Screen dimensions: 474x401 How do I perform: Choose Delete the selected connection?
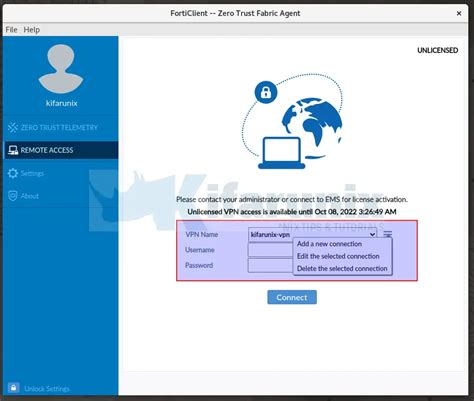(342, 268)
